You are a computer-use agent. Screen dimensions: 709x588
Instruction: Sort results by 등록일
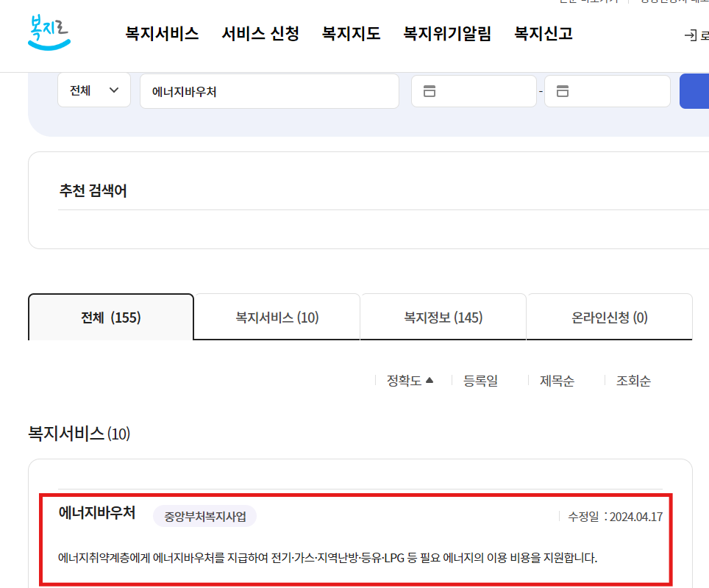480,381
